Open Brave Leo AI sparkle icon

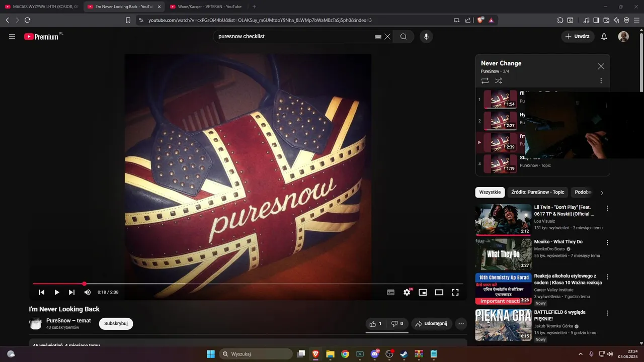pos(616,20)
